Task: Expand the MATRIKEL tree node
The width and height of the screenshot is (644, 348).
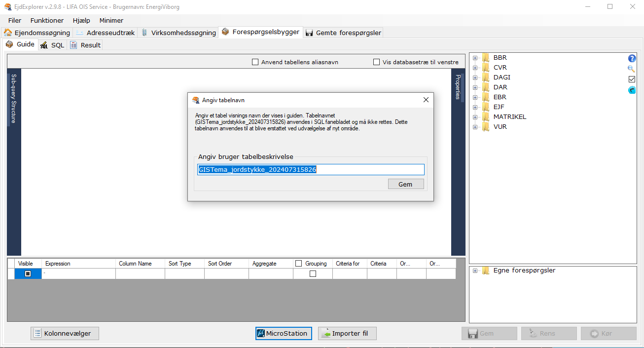Action: click(x=475, y=117)
